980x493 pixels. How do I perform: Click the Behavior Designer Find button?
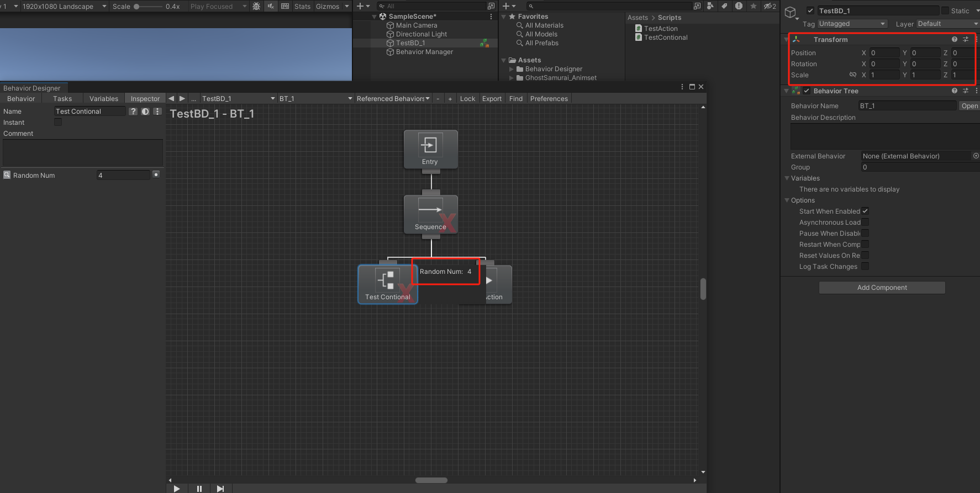[x=516, y=98]
